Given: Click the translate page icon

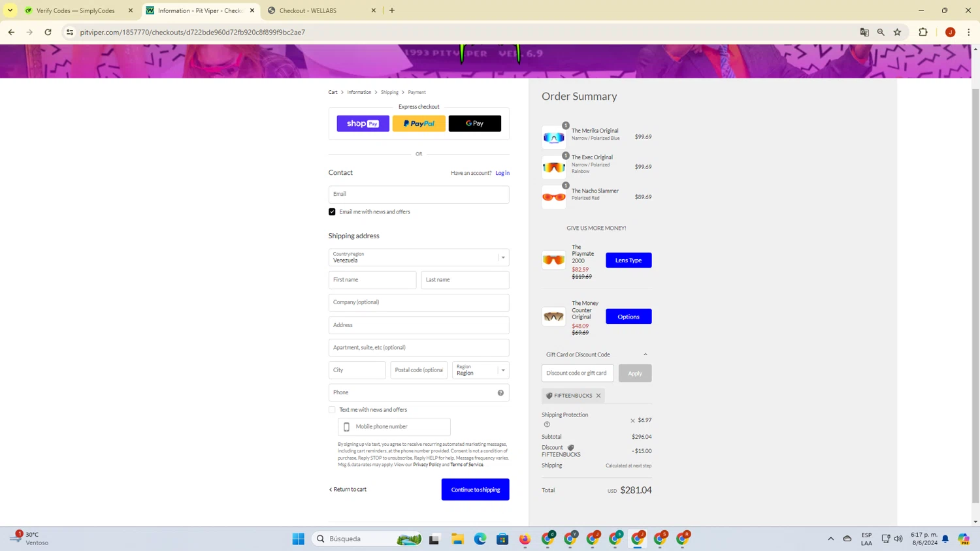Looking at the screenshot, I should (x=864, y=32).
